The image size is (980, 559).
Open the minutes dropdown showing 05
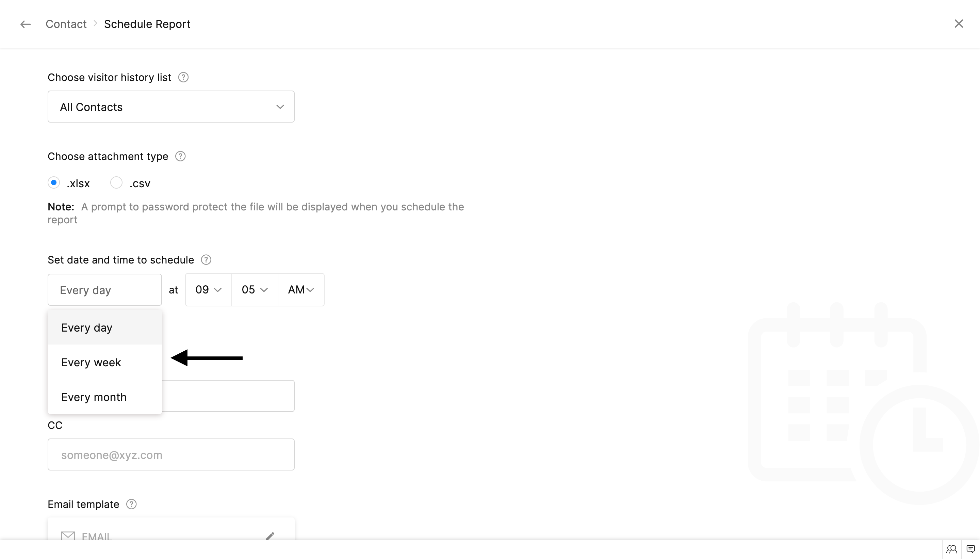pyautogui.click(x=255, y=290)
